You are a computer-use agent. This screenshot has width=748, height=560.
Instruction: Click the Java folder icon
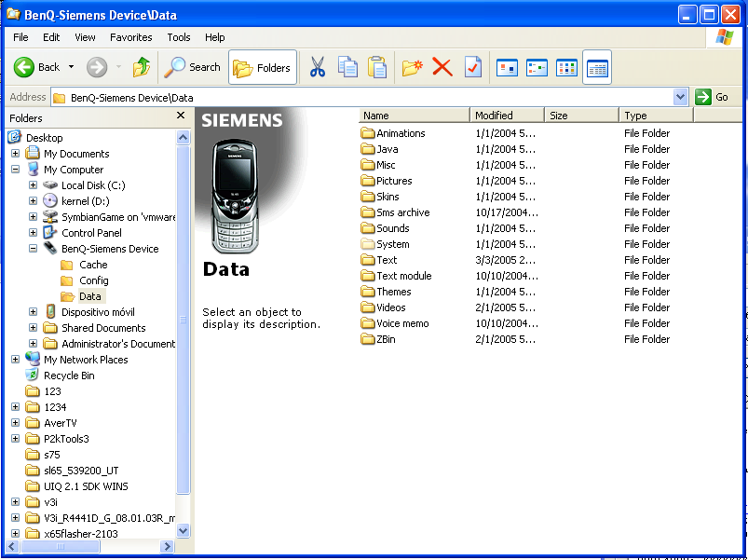[367, 149]
